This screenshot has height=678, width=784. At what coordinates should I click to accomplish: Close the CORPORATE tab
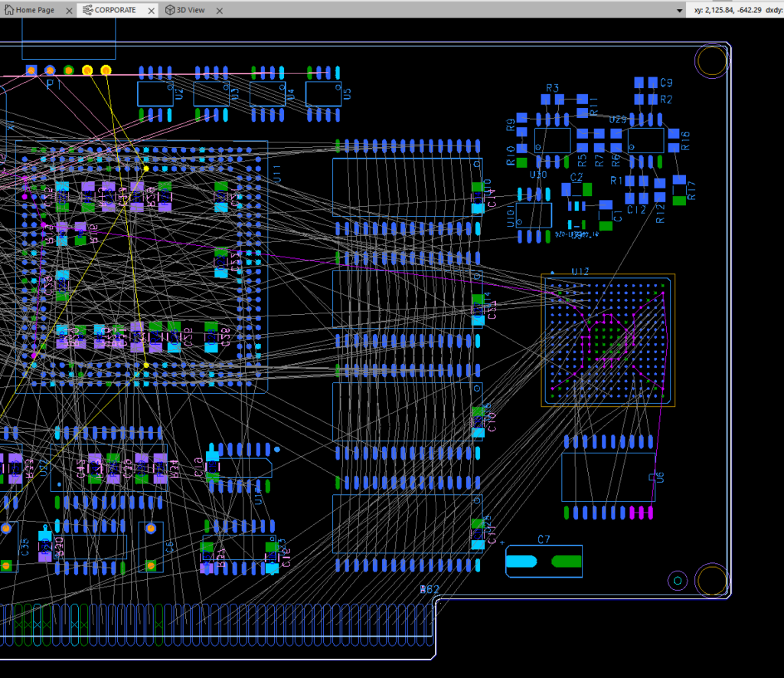pyautogui.click(x=150, y=10)
